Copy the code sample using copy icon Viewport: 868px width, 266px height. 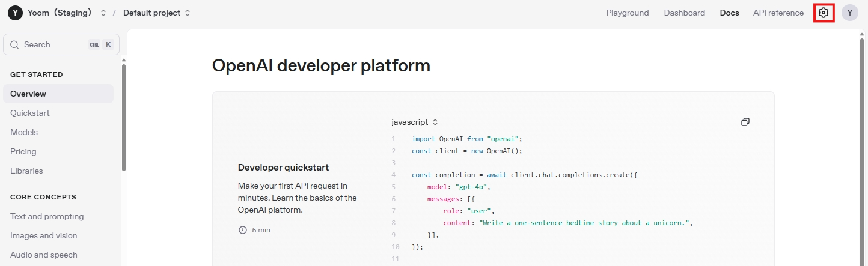(745, 122)
